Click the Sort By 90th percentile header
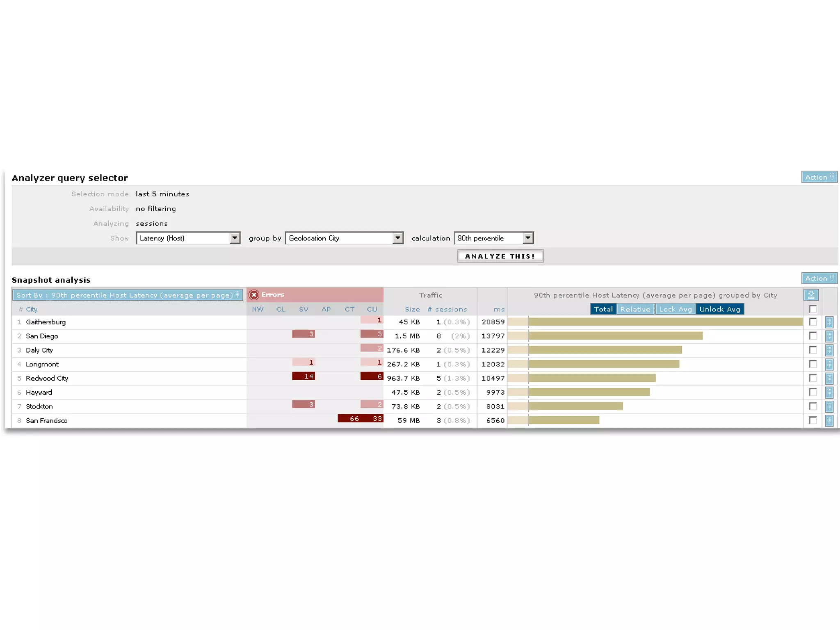This screenshot has width=840, height=630. pyautogui.click(x=128, y=295)
